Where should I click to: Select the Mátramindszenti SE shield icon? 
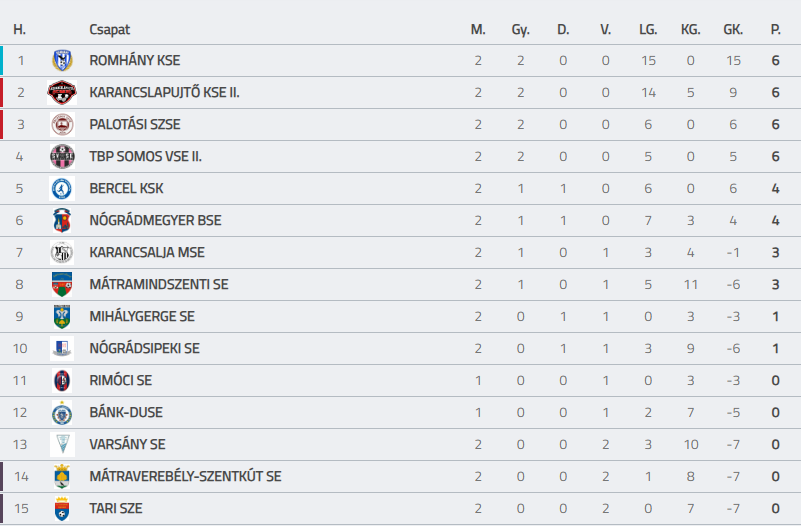pos(62,284)
